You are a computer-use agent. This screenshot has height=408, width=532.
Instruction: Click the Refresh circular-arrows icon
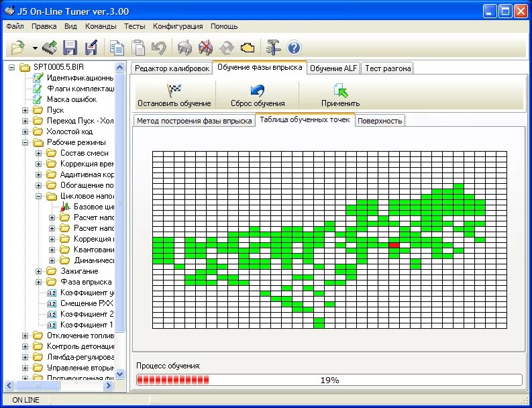tap(227, 48)
